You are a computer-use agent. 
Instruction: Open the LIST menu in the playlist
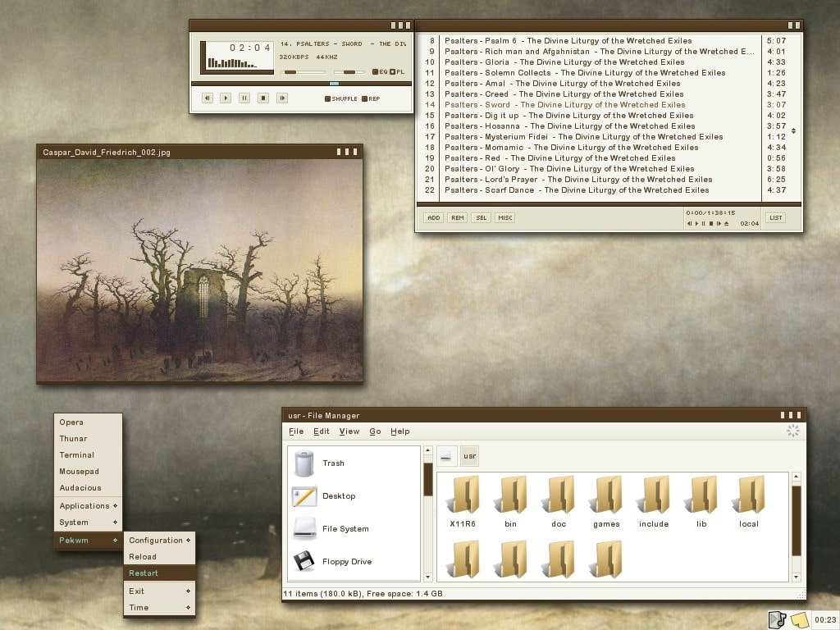pos(776,217)
